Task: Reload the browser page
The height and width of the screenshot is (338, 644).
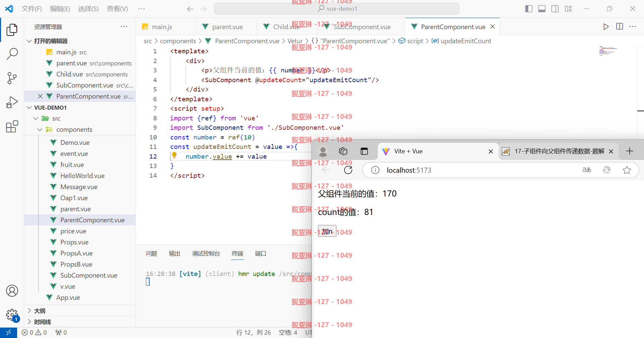Action: tap(348, 170)
